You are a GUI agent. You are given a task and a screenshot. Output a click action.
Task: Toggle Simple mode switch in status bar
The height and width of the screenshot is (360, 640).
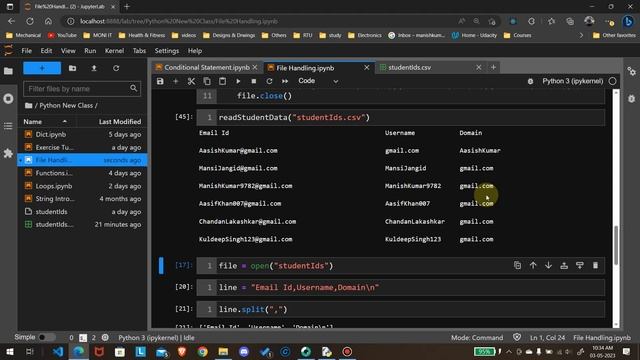tap(46, 338)
